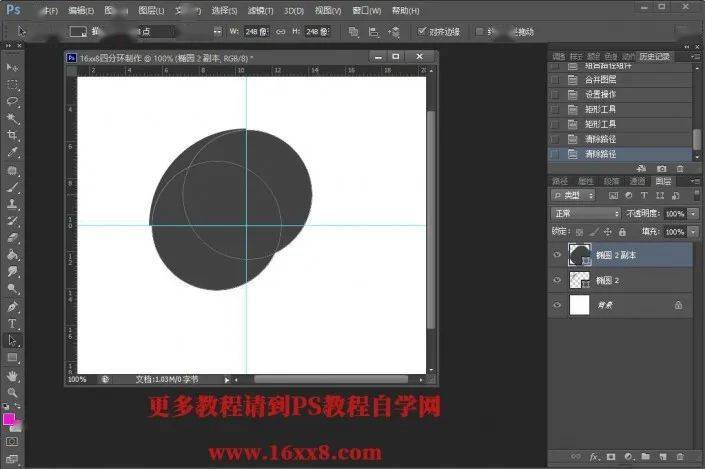Select the Lasso tool
Viewport: 705px width, 469px height.
point(12,101)
